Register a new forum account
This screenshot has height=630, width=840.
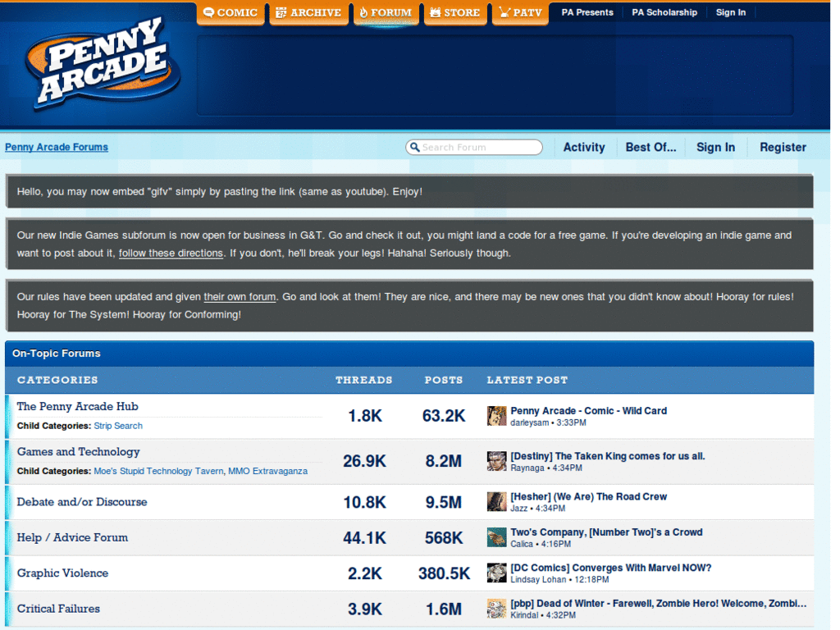(782, 147)
